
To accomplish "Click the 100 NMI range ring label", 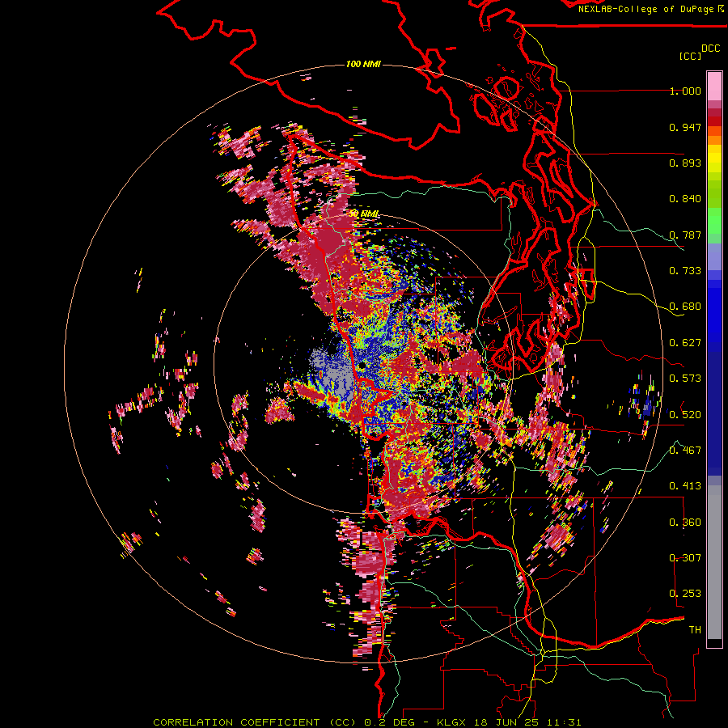I will [x=363, y=64].
